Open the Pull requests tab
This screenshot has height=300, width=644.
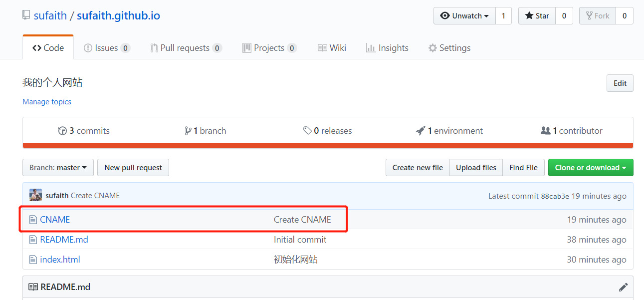point(186,48)
